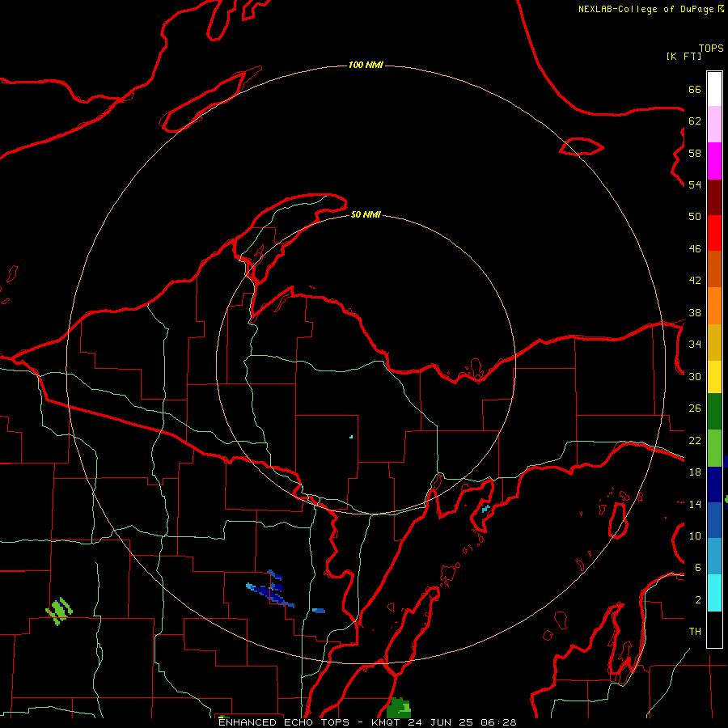Select the 18 legend value
Viewport: 728px width, 728px height.
[x=695, y=472]
